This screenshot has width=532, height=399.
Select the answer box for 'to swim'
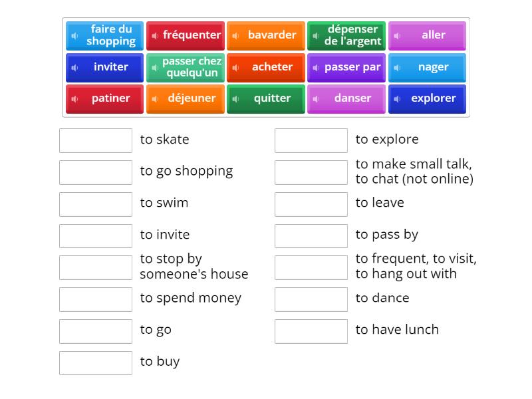[96, 204]
